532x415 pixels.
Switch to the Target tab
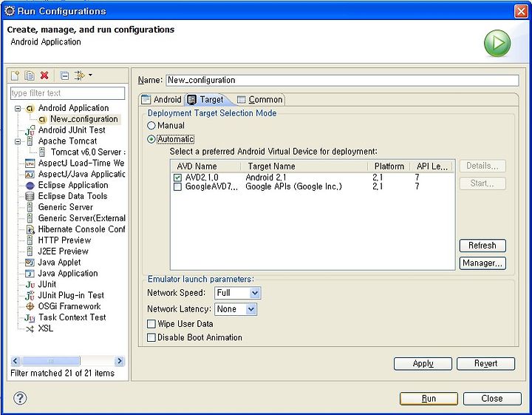(x=206, y=100)
